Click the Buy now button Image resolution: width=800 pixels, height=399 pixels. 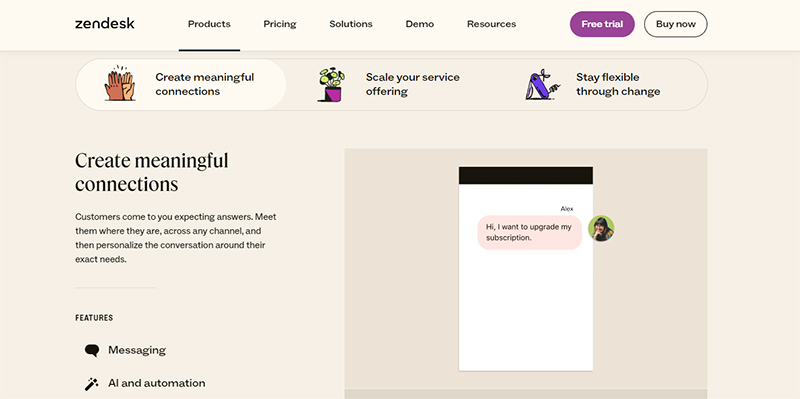tap(676, 24)
